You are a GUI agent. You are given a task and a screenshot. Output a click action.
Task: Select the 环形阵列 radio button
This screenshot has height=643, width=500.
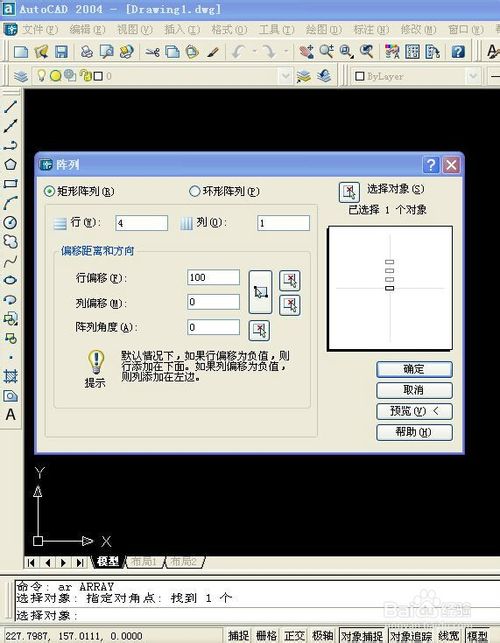194,191
